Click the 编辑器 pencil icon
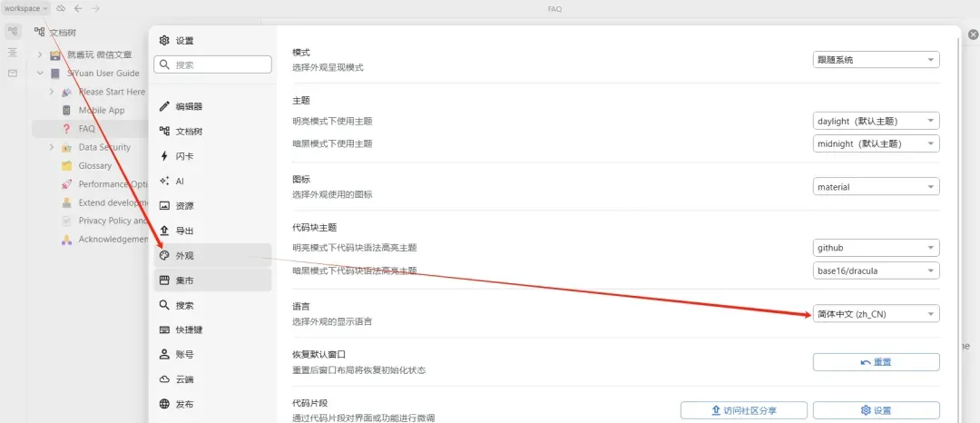This screenshot has height=423, width=980. pyautogui.click(x=164, y=107)
